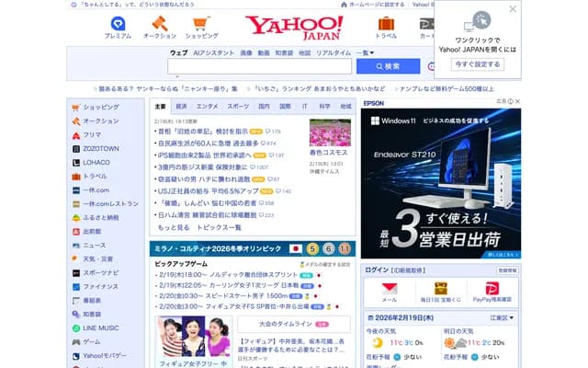Open the 毎日1回 宝箱くじ treasure icon
The height and width of the screenshot is (368, 588).
(441, 289)
